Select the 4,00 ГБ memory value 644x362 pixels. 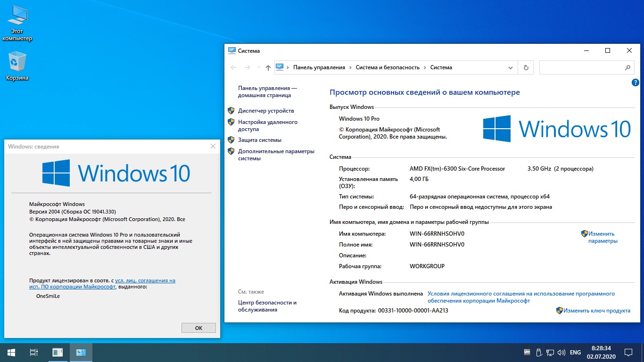[419, 179]
